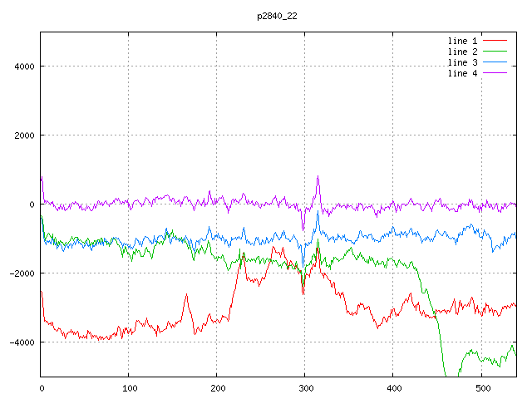Select the 'line 2' legend label
Screen dimensions: 532x399
(462, 52)
